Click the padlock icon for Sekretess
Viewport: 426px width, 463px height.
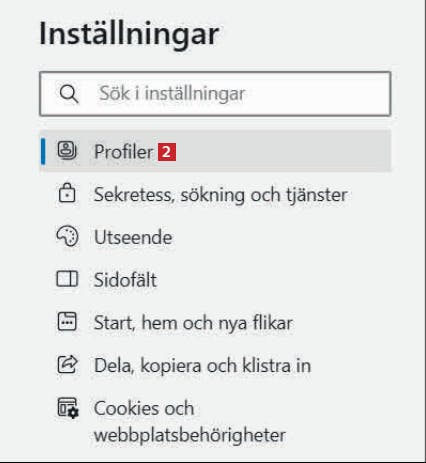67,193
